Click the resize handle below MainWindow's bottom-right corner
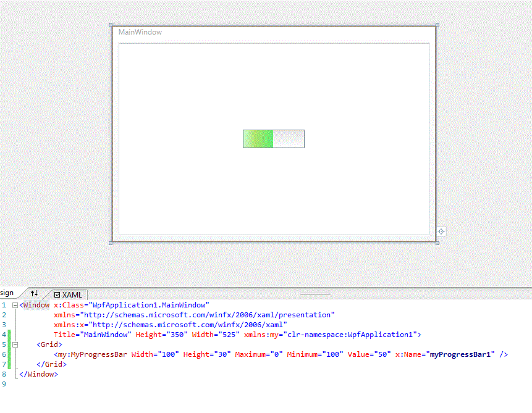 coord(437,243)
